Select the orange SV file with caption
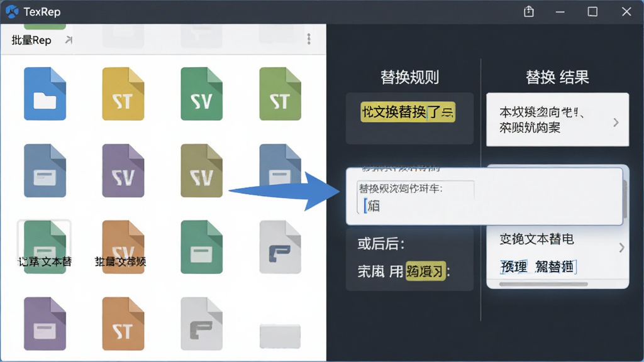Screen dimensions: 644x362 click(123, 247)
